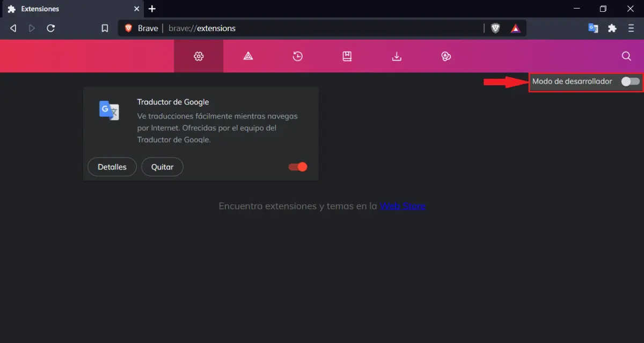Click the Brave Shields lion icon

click(x=495, y=28)
